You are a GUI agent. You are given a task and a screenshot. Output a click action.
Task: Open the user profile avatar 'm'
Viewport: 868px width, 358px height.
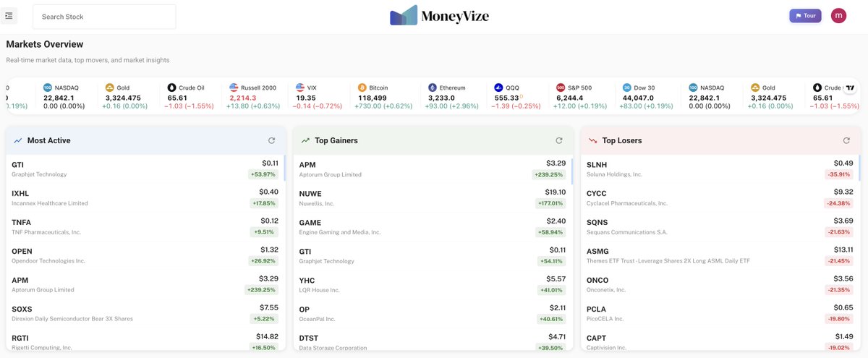click(838, 16)
